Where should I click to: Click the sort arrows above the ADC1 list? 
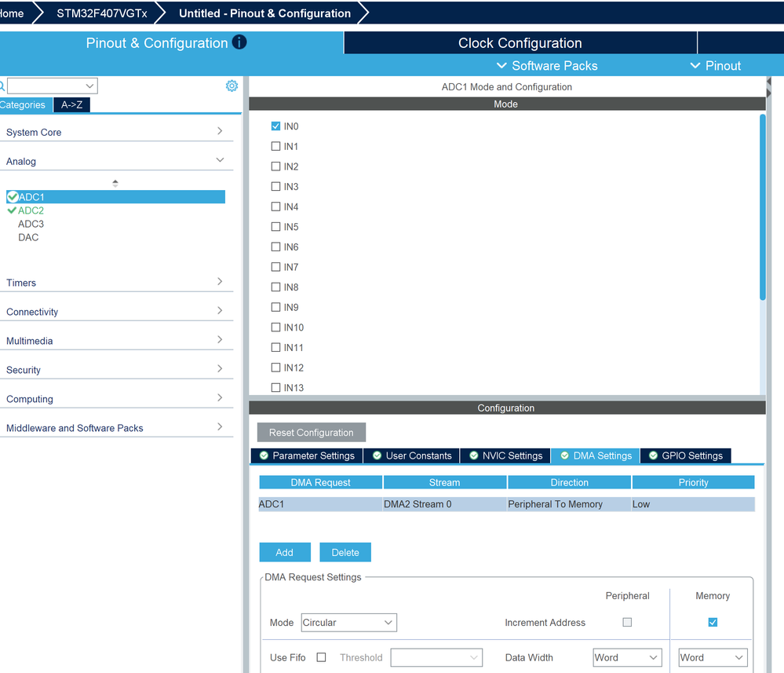[x=115, y=183]
